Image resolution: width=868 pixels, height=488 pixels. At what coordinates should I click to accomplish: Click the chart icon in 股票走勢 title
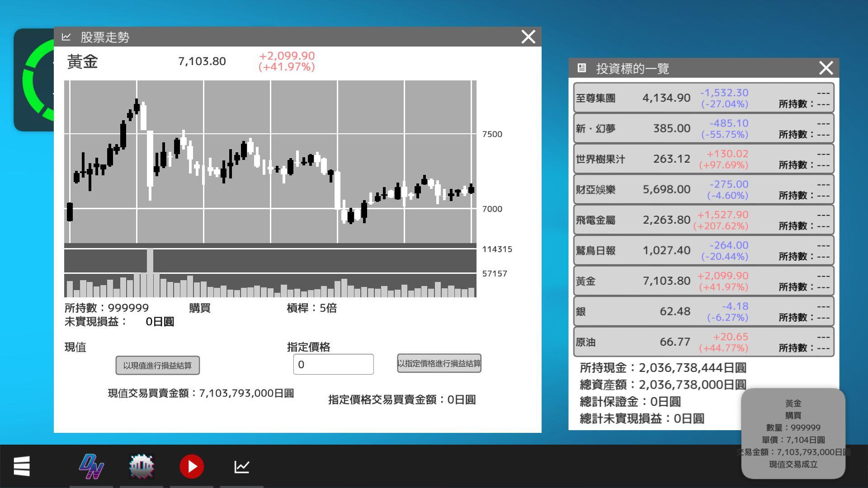tap(66, 37)
